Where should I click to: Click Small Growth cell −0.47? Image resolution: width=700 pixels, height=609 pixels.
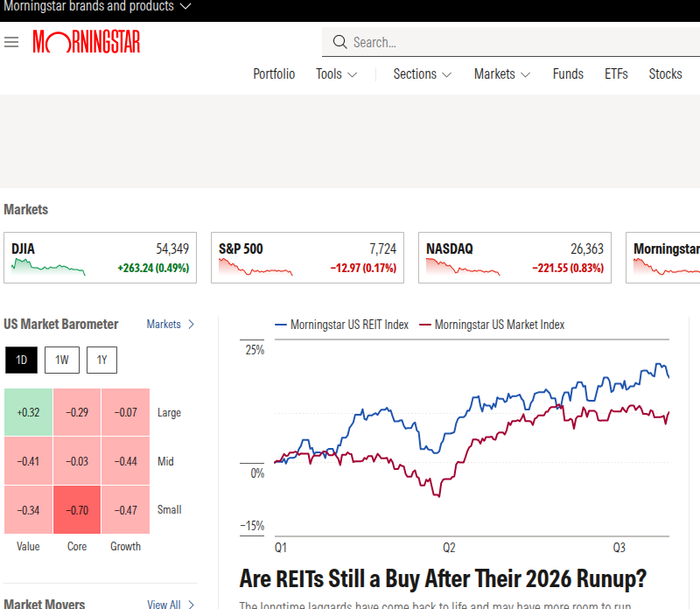pyautogui.click(x=125, y=510)
